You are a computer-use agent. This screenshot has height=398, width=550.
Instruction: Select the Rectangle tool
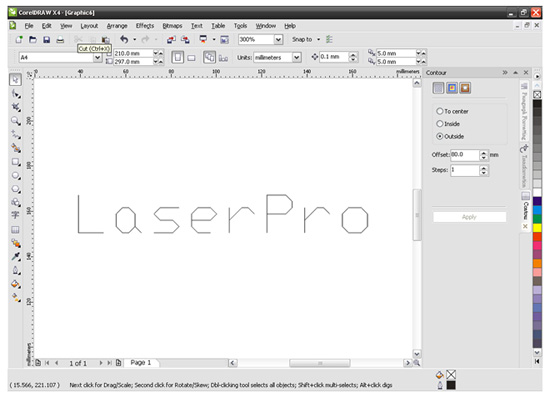(x=15, y=162)
